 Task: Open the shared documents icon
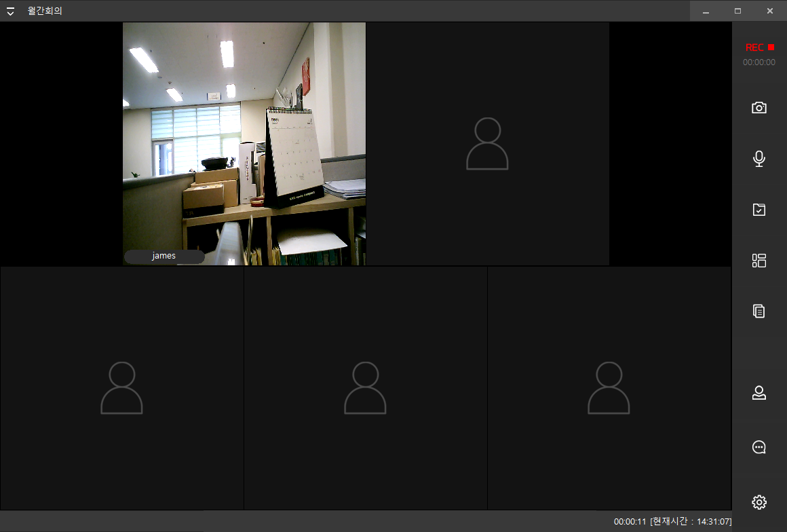759,311
